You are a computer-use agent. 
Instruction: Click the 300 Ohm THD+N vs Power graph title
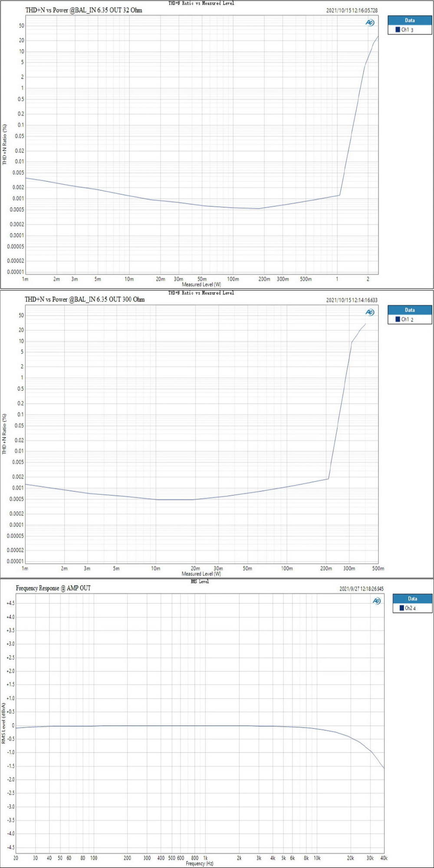pyautogui.click(x=84, y=299)
